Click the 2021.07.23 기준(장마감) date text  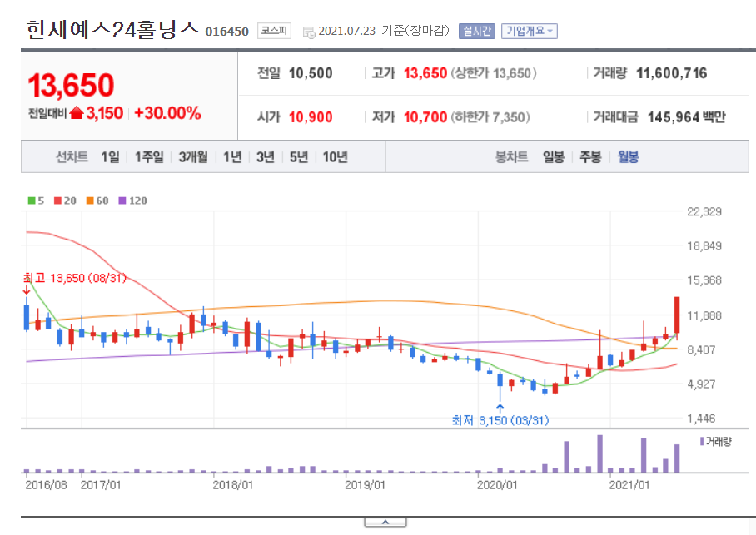click(x=384, y=32)
